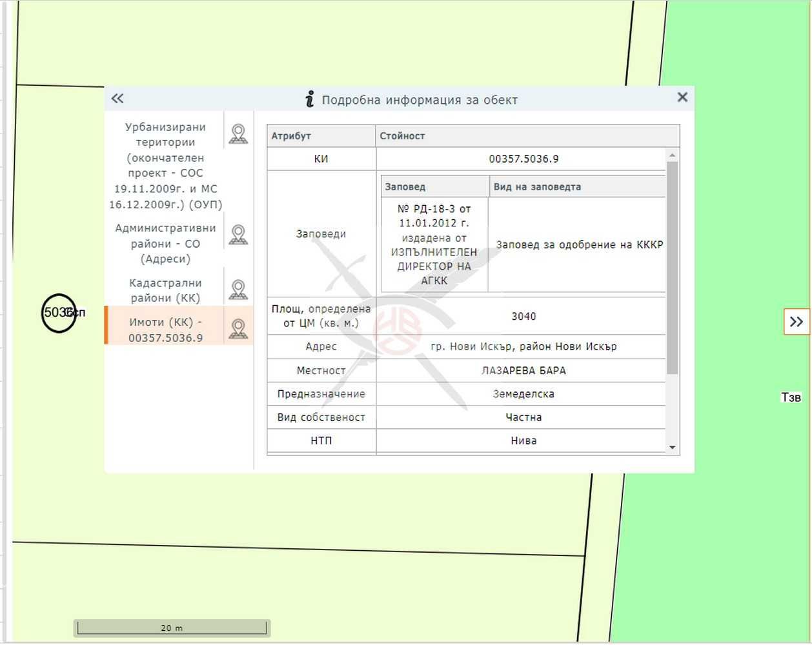812x645 pixels.
Task: Select the Административни райони - СО (Адреси) entry
Action: click(165, 244)
